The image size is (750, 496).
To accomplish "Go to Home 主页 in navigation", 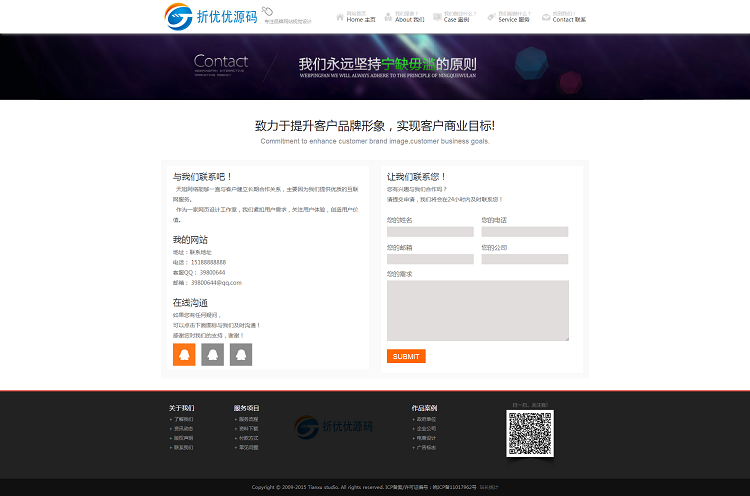I will point(356,17).
